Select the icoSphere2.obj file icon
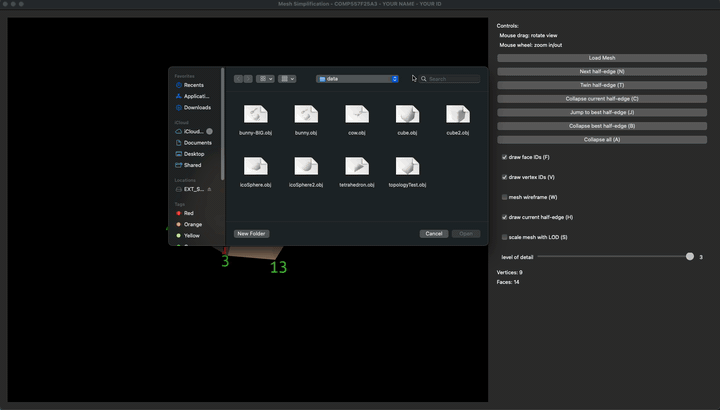 click(306, 166)
